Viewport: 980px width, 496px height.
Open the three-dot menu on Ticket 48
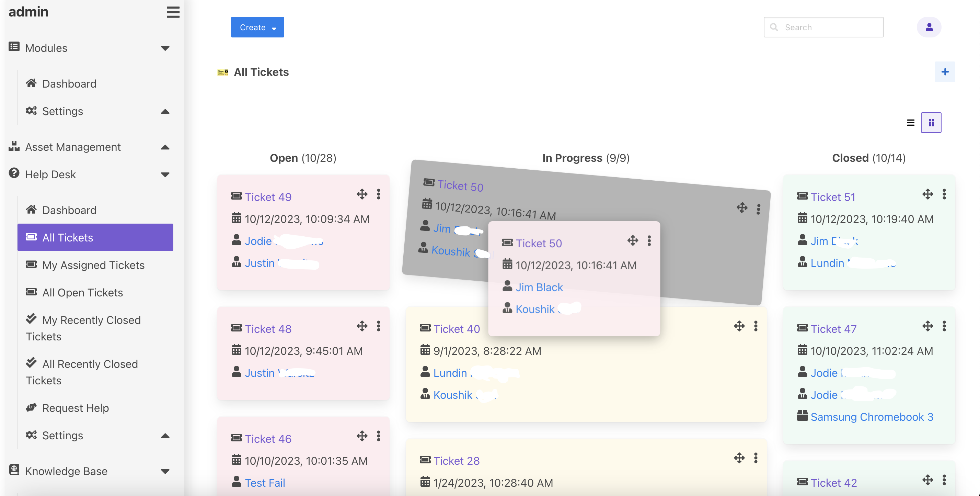[378, 326]
